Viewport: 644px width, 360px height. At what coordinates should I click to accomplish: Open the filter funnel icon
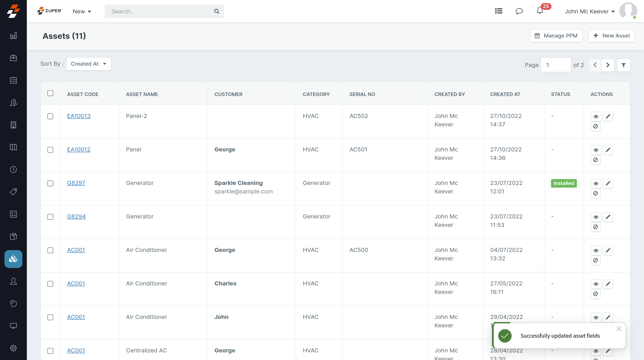pyautogui.click(x=623, y=65)
